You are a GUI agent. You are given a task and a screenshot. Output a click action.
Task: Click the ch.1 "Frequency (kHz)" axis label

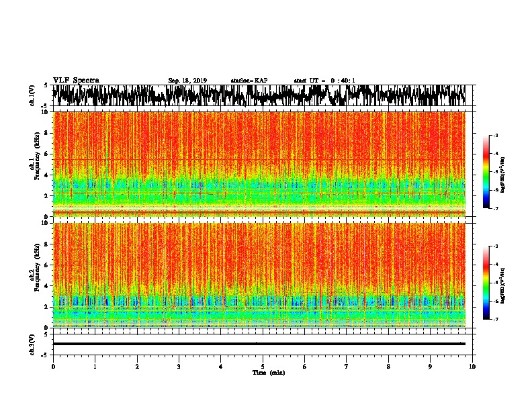[x=37, y=156]
